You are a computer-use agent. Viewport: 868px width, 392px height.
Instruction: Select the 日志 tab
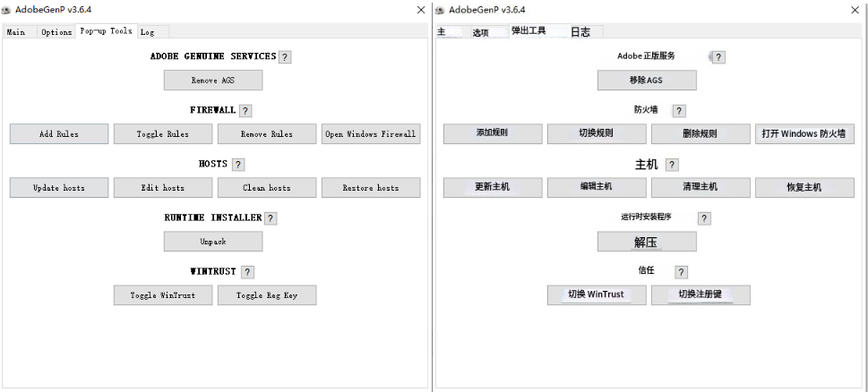point(580,32)
